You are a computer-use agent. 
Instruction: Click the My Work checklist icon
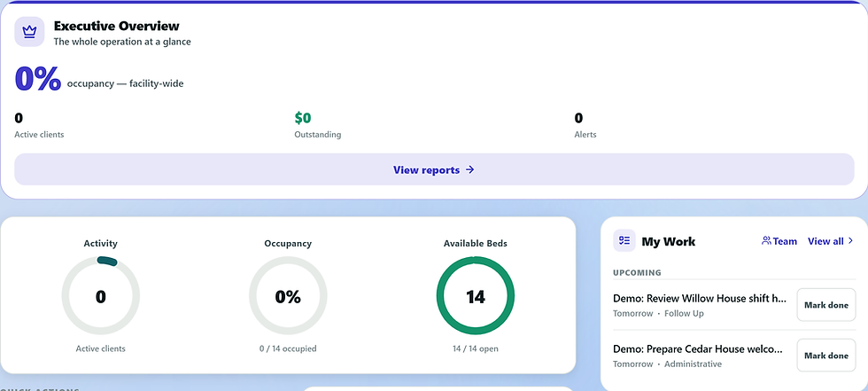coord(624,240)
